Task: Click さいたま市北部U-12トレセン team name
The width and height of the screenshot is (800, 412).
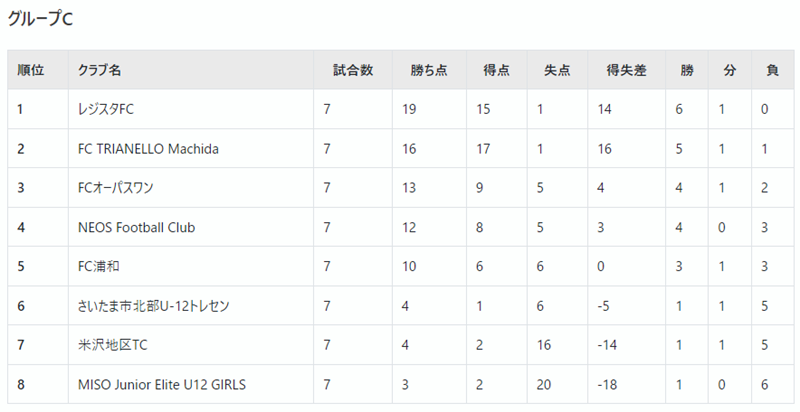Action: click(x=154, y=306)
